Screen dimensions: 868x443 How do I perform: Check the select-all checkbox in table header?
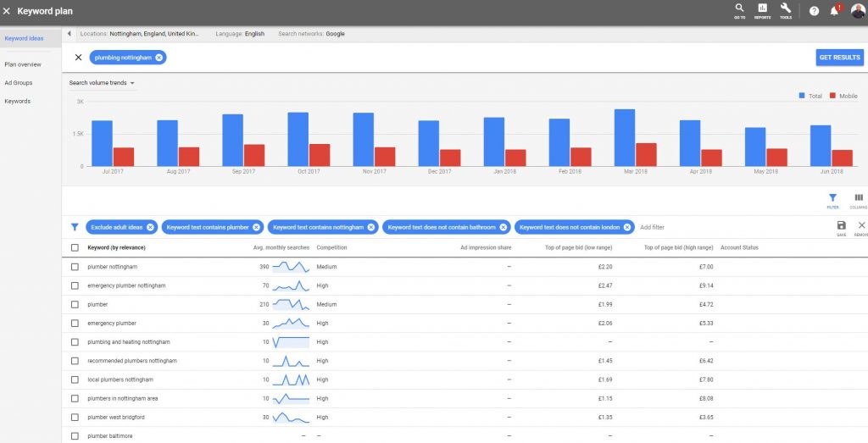click(x=75, y=247)
